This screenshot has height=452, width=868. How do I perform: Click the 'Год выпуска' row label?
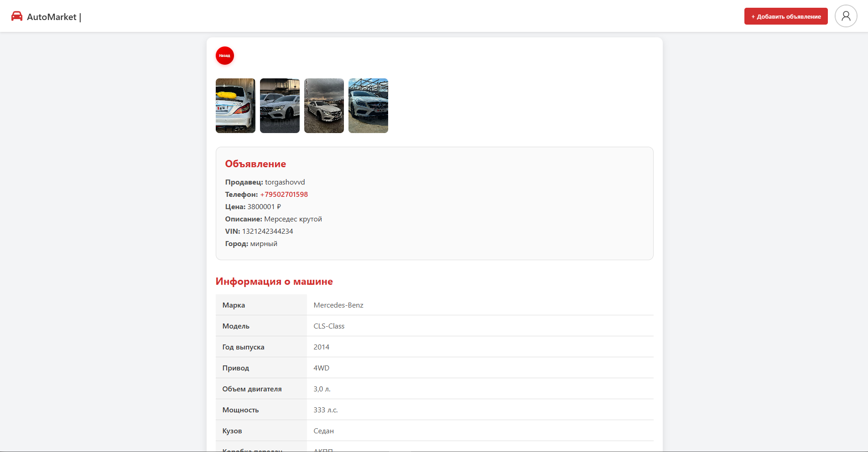pos(243,347)
